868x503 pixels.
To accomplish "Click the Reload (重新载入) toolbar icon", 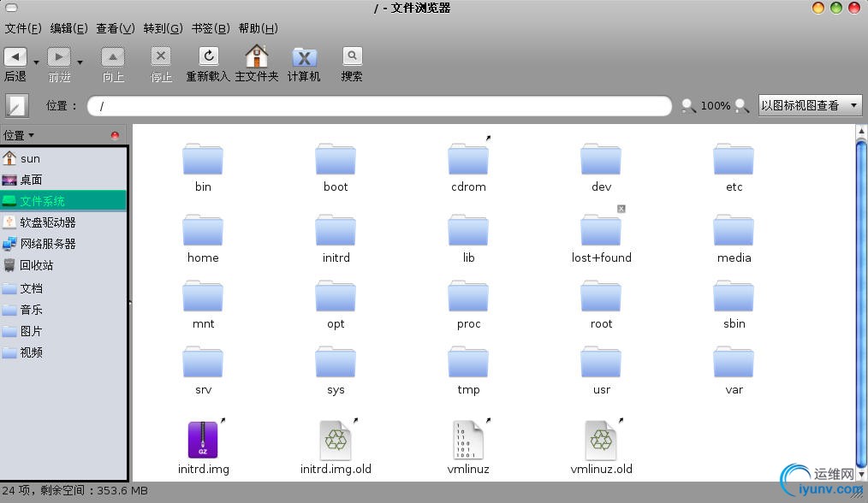I will point(208,57).
